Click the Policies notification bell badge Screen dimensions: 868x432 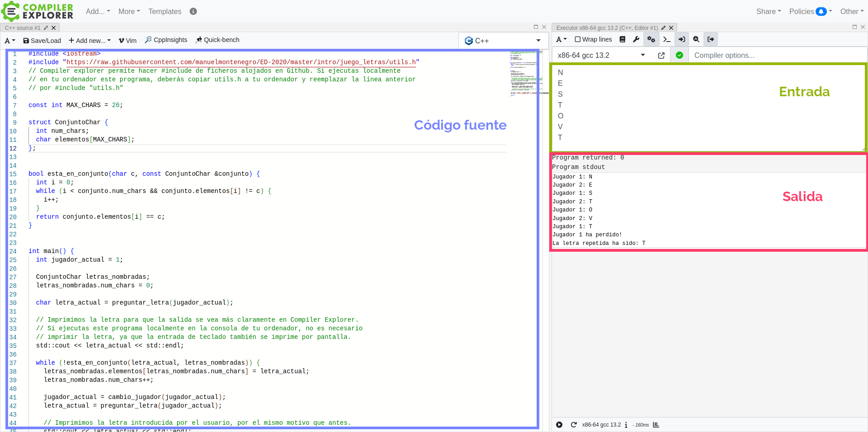821,11
